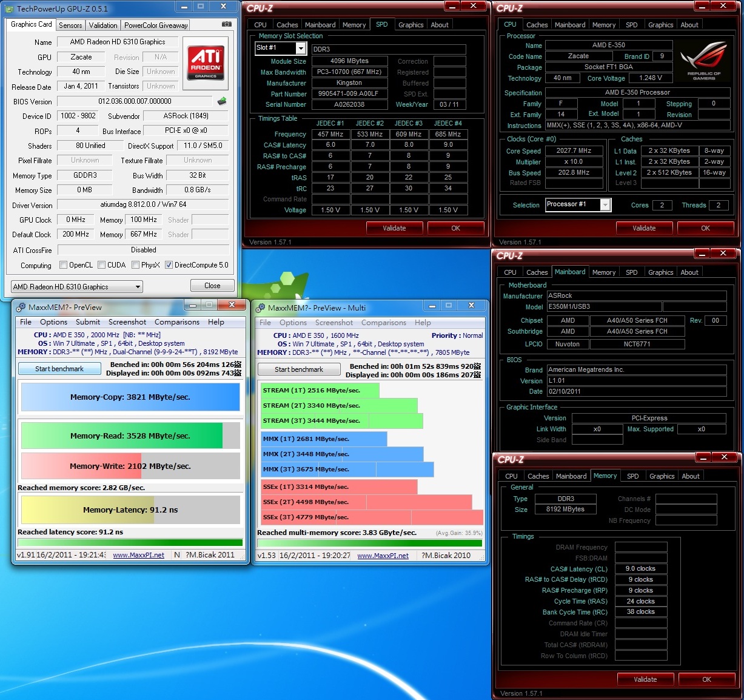Click Validate in the CPU-Z SPD window
744x700 pixels.
(x=394, y=228)
